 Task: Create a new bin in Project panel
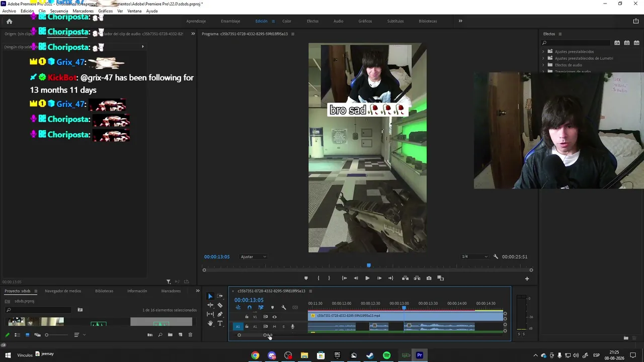point(170,335)
